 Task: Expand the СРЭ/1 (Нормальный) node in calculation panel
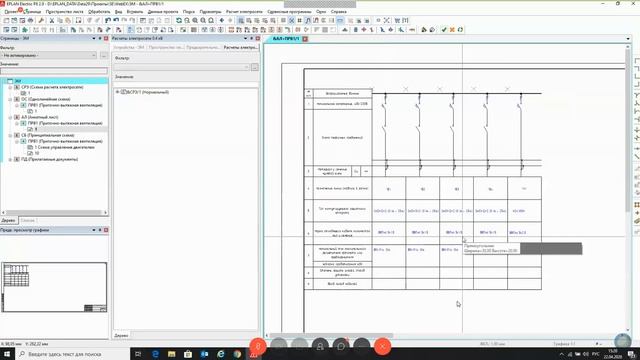pos(118,92)
